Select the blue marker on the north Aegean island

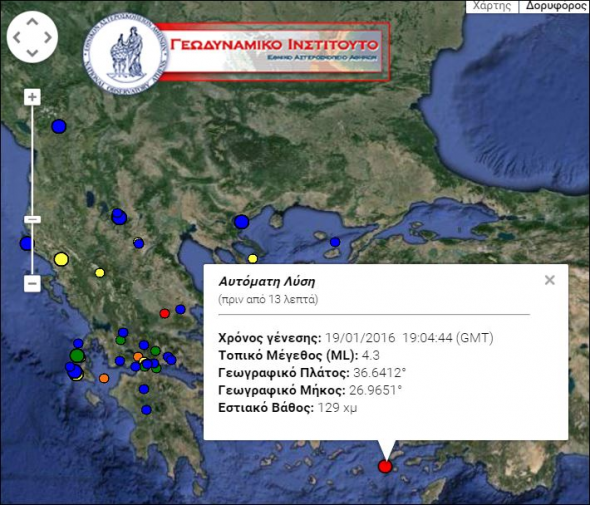335,242
